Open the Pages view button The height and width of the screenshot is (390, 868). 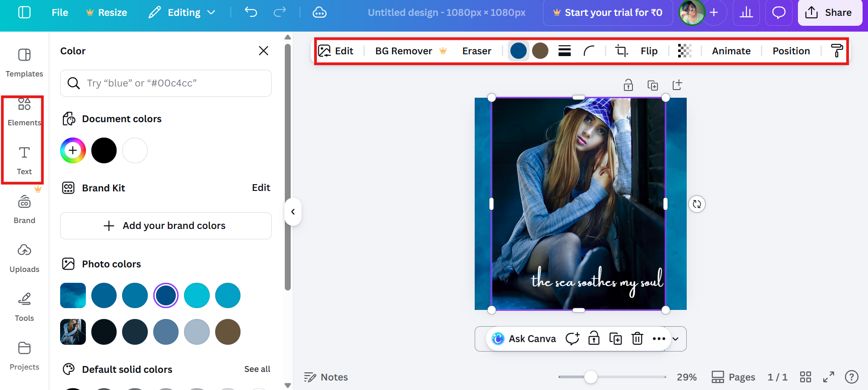[733, 377]
